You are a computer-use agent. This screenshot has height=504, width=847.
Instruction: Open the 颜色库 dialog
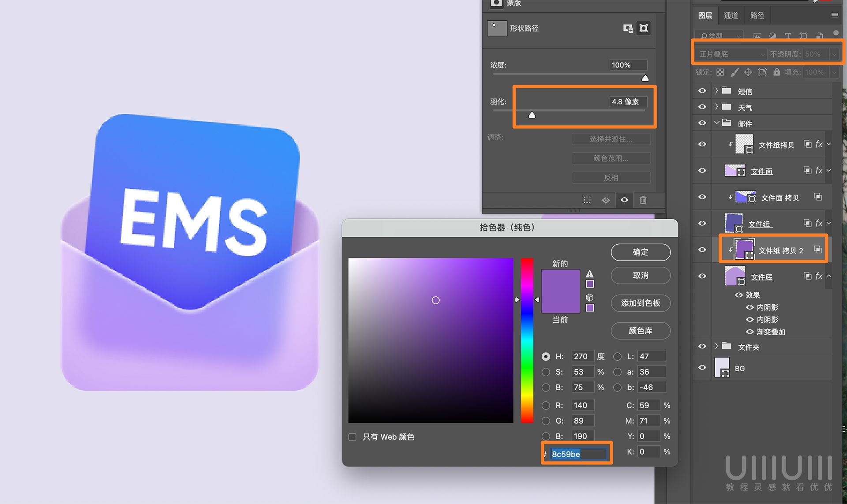[640, 331]
